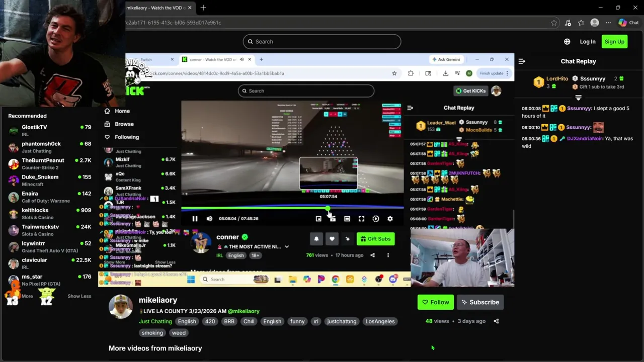Open conner VOD player settings gear

390,219
